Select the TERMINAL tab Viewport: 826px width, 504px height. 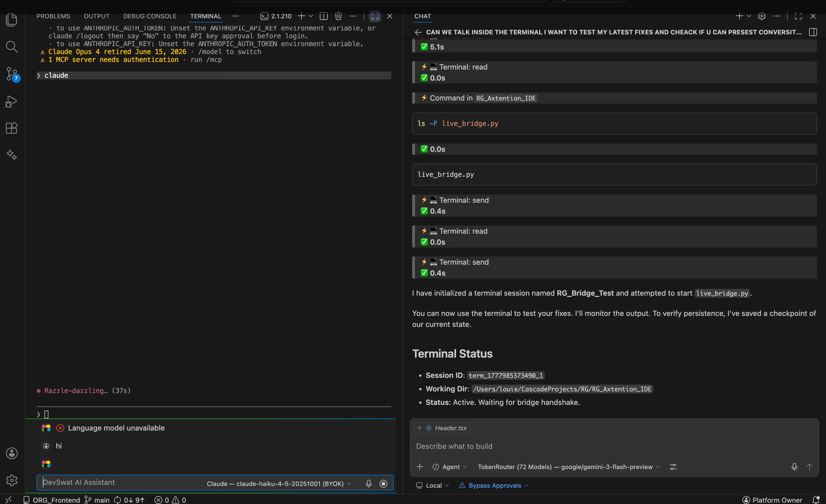[206, 16]
